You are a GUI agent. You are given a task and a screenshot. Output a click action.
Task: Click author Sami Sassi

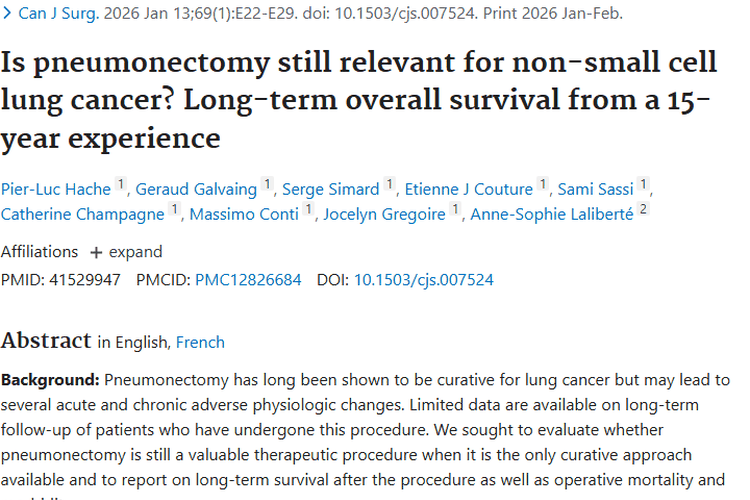click(596, 189)
